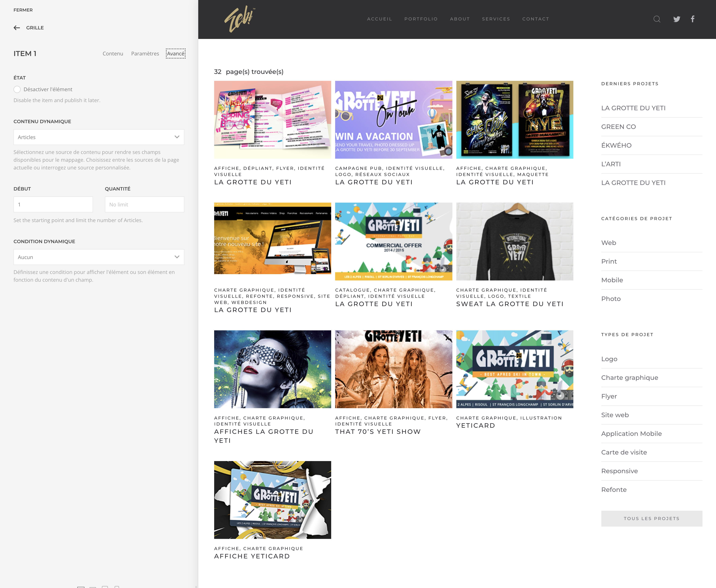Viewport: 716px width, 588px height.
Task: Open the Spring Break flyer thumbnail
Action: [272, 120]
